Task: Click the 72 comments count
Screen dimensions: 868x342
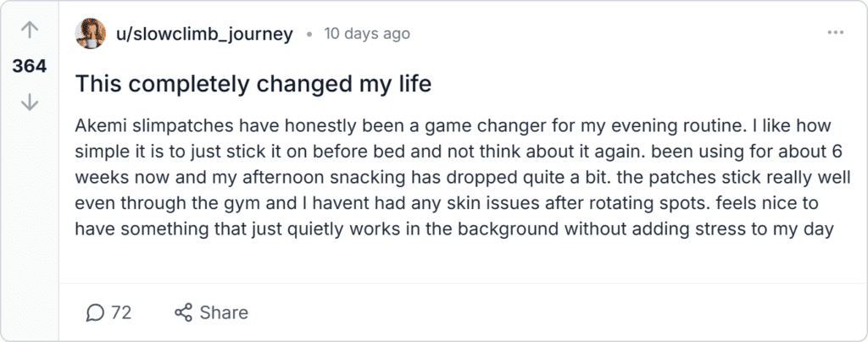Action: pos(121,313)
